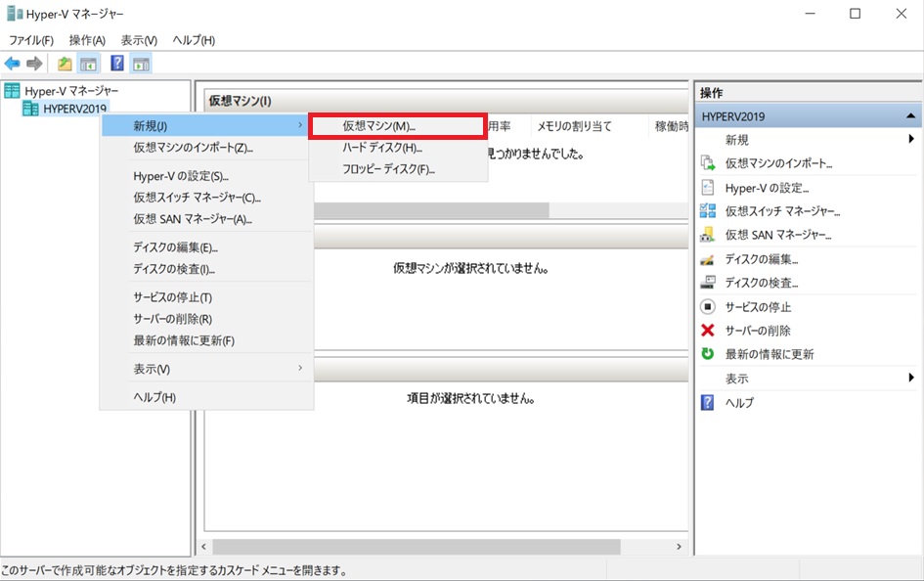
Task: Select 最新の情報に更新(F) in context menu
Action: [205, 340]
